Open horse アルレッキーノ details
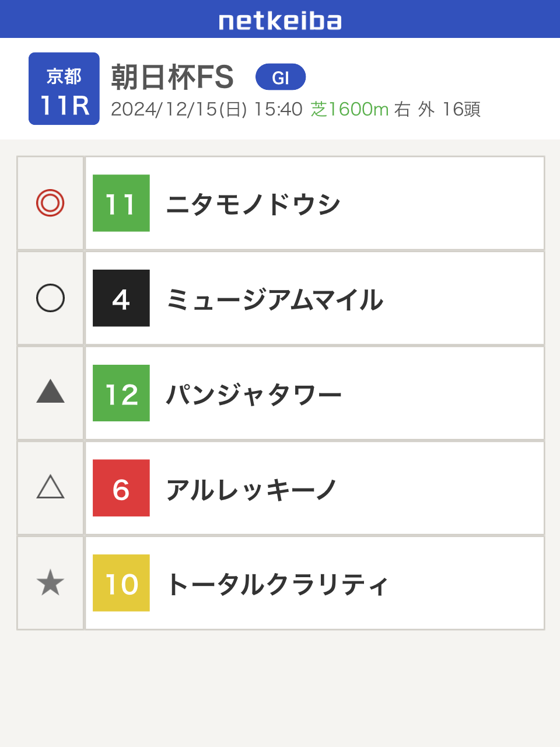The width and height of the screenshot is (560, 747). click(251, 489)
